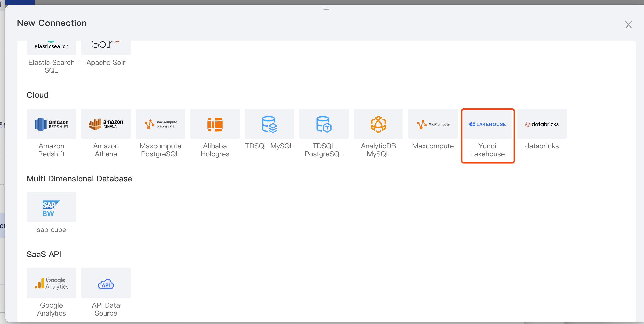
Task: Click the Yunqi Lakehouse text label
Action: (487, 150)
